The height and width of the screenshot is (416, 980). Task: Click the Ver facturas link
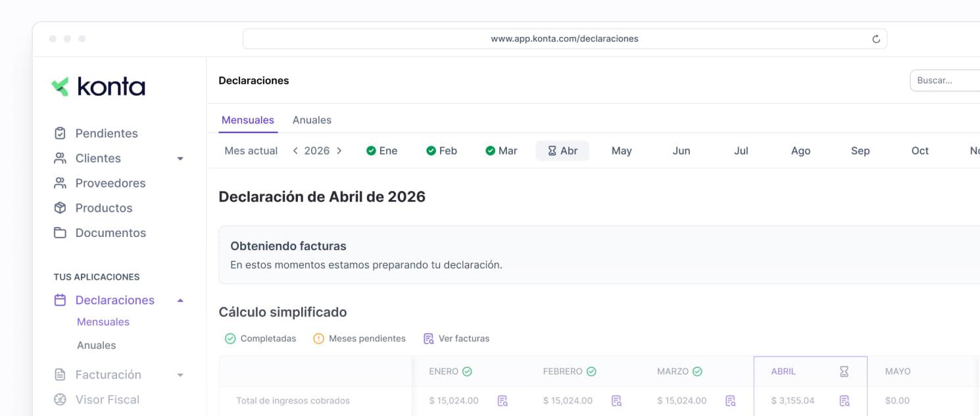pos(464,339)
